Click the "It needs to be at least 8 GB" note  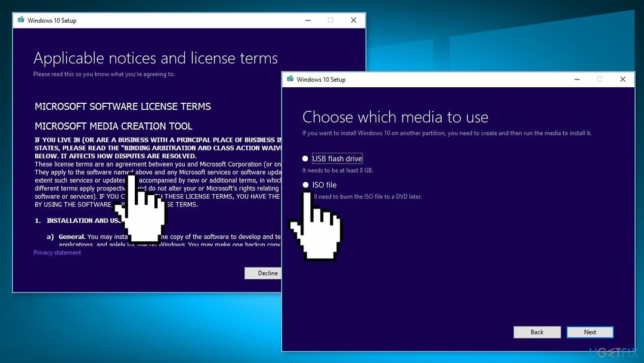tap(338, 171)
